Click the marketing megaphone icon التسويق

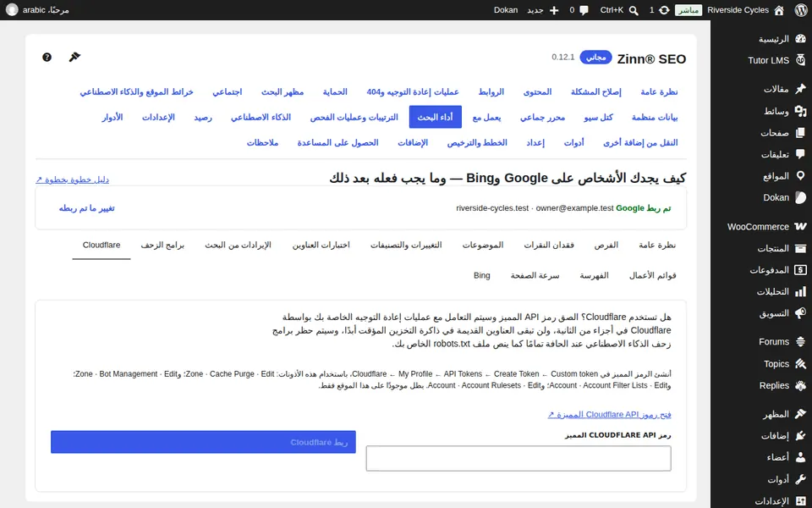[x=801, y=313]
